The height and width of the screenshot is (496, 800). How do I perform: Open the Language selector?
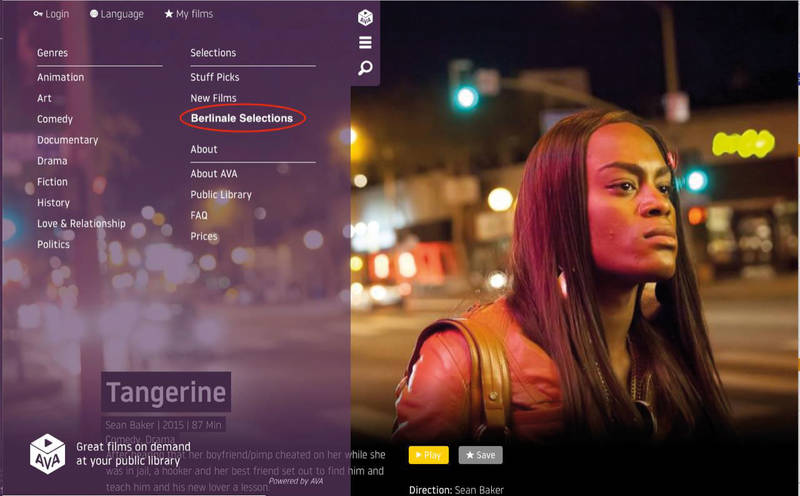122,14
